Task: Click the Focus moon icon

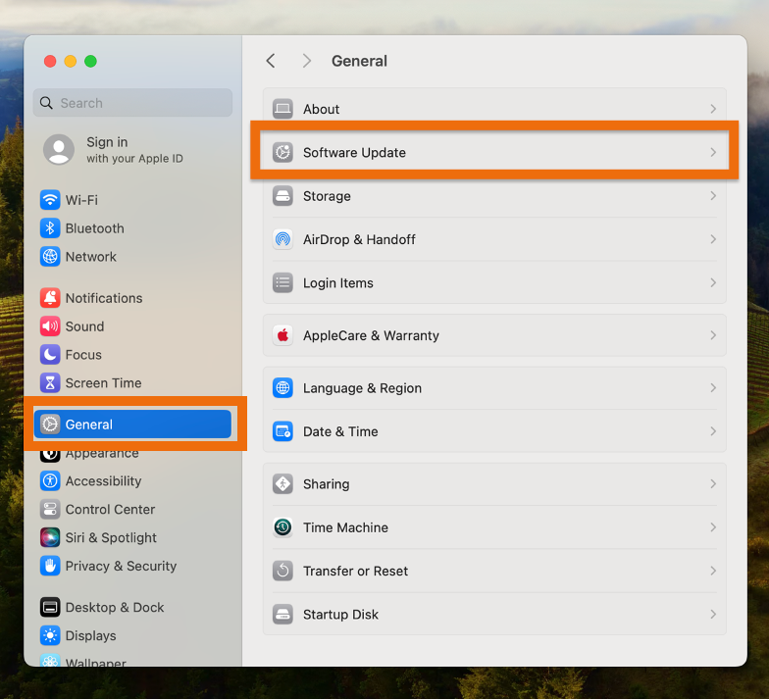Action: click(x=50, y=355)
